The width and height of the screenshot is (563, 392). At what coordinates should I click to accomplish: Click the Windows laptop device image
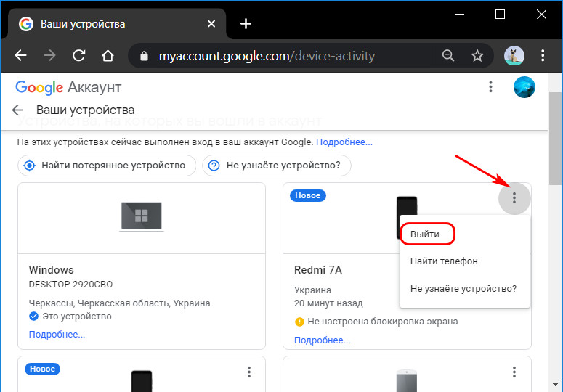[142, 216]
